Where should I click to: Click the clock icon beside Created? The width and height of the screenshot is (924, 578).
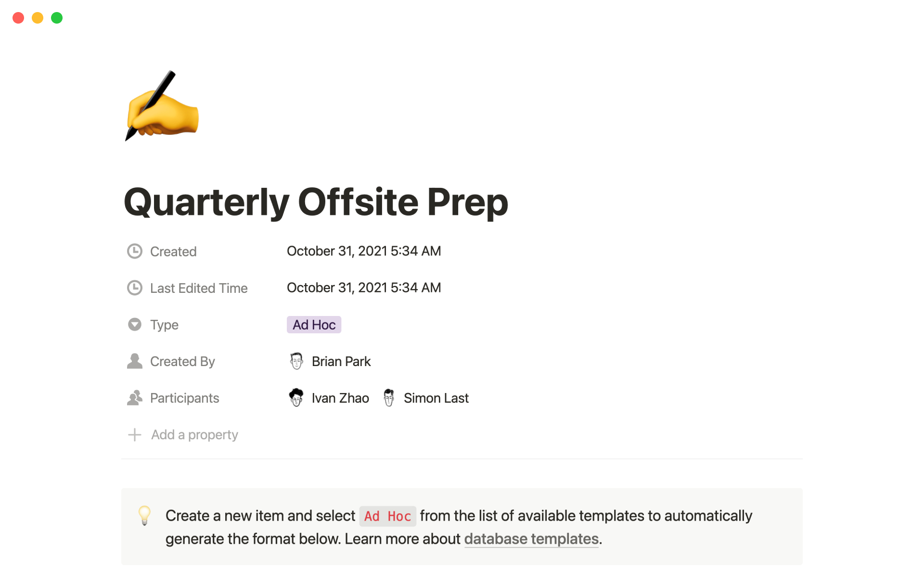click(x=135, y=251)
